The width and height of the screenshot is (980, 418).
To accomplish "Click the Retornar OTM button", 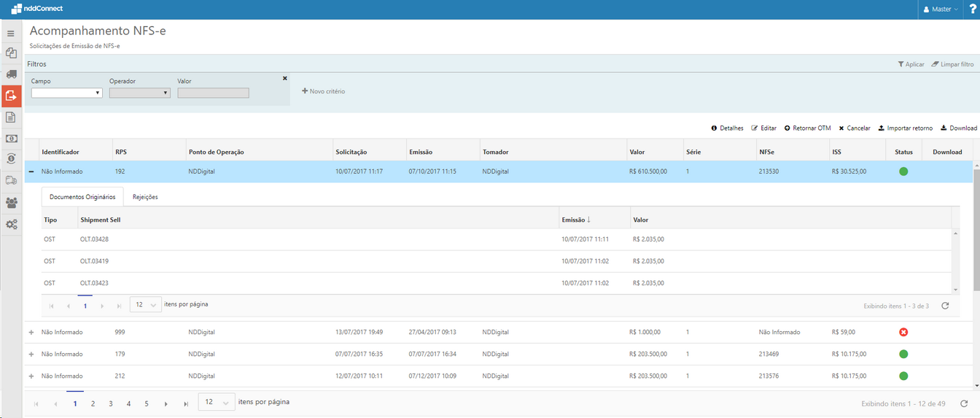I will point(807,128).
